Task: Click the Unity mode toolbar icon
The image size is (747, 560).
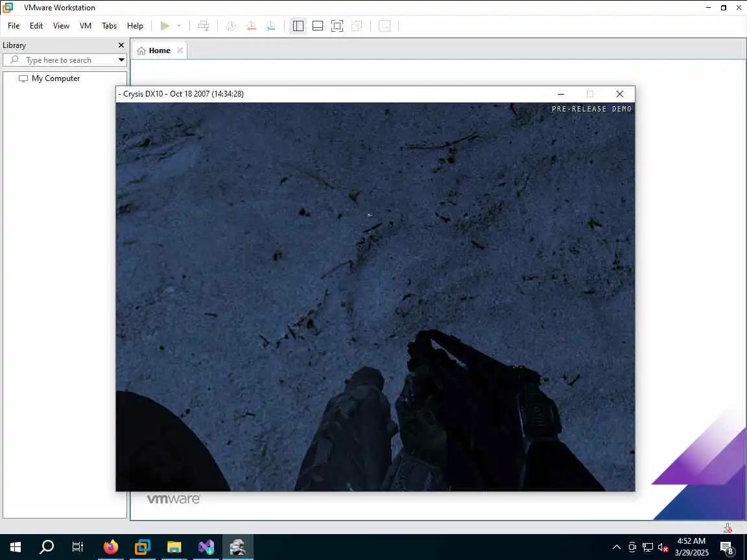Action: pos(357,26)
